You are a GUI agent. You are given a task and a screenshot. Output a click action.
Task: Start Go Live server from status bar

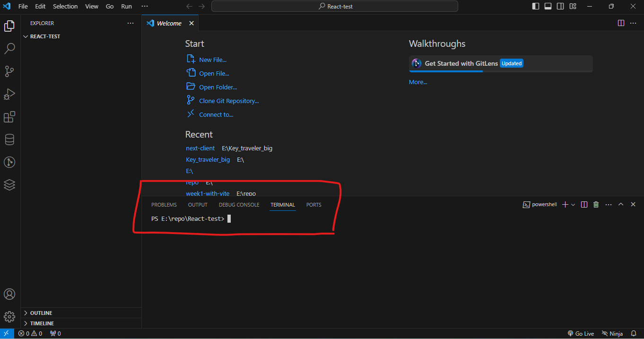coord(581,333)
